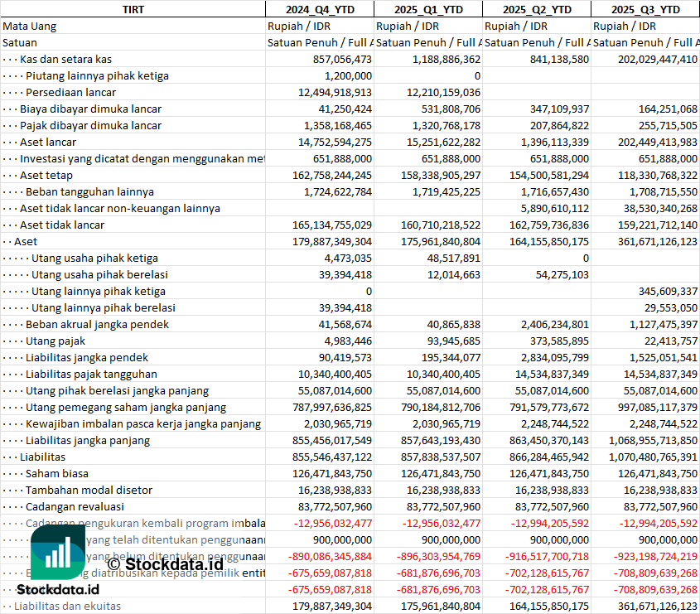
Task: Select the 2025_Q1_YTD column header
Action: 427,9
